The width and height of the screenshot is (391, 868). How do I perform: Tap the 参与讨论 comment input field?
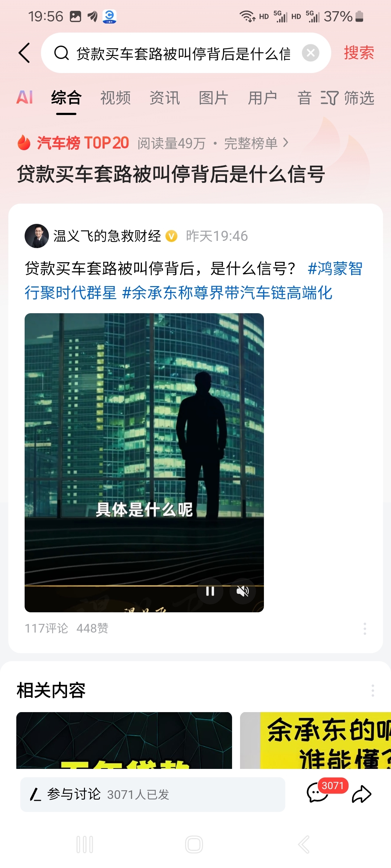(x=152, y=794)
